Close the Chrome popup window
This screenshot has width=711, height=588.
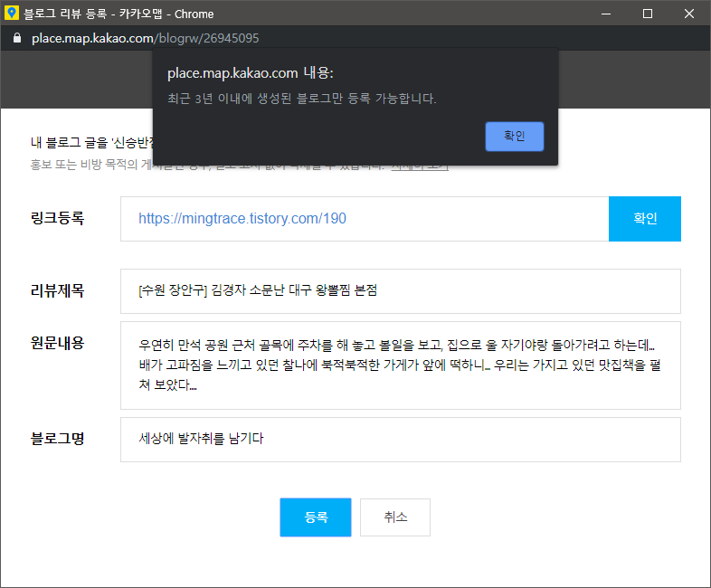pyautogui.click(x=688, y=14)
